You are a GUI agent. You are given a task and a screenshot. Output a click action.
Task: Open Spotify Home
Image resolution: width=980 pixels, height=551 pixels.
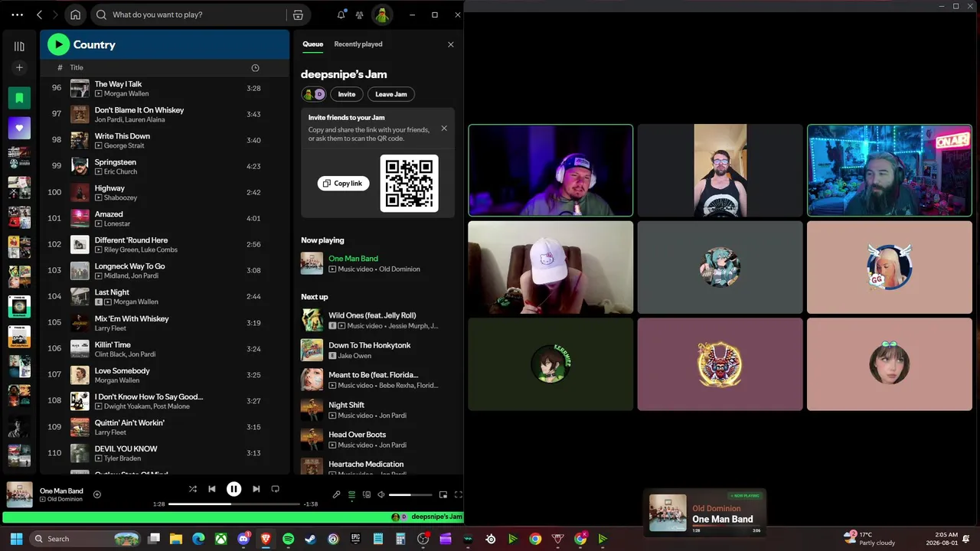(x=75, y=15)
